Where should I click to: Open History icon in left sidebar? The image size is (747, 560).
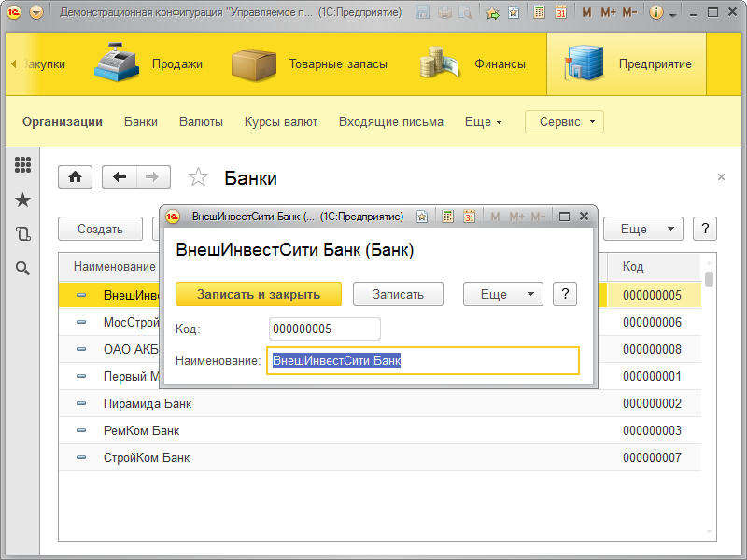(23, 234)
